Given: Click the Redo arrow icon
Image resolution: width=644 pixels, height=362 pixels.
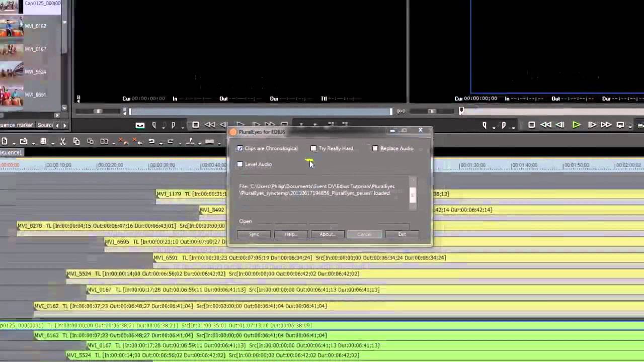Looking at the screenshot, I should click(x=171, y=141).
